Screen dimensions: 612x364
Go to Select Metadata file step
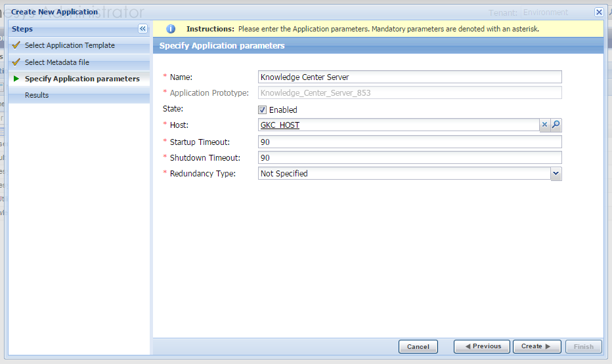click(57, 62)
